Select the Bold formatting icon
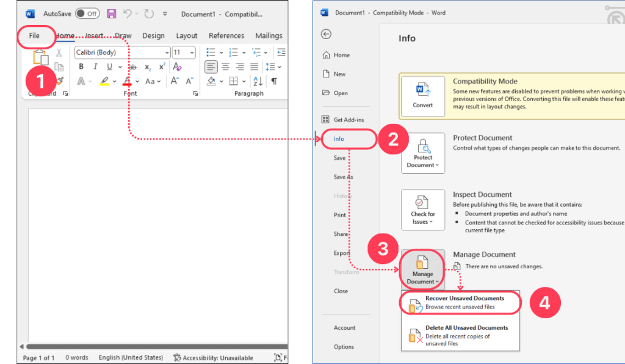This screenshot has height=364, width=625. 82,66
